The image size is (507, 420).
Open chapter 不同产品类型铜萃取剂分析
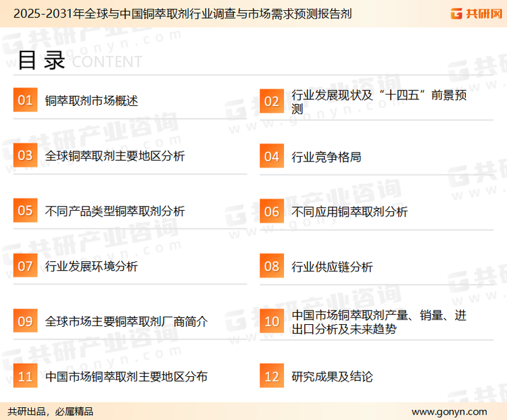click(115, 211)
